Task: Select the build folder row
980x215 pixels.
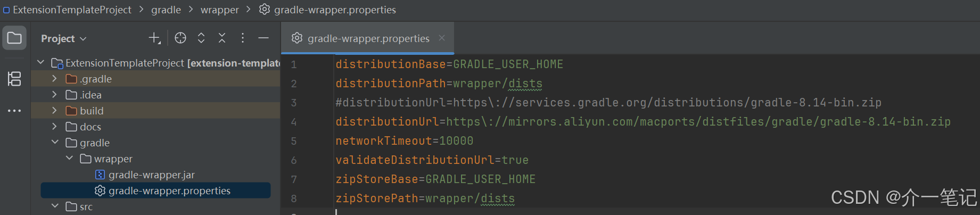Action: tap(155, 111)
